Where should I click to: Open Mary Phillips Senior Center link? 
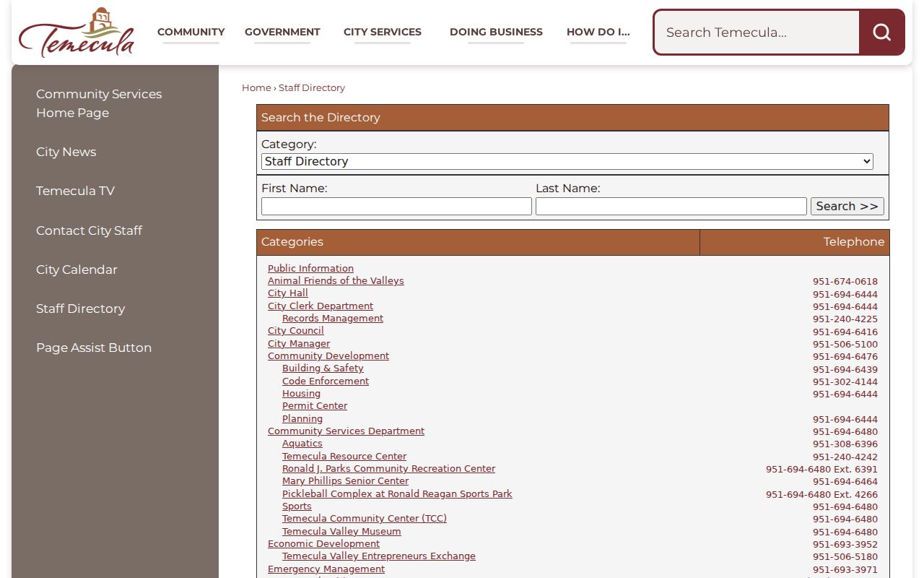345,480
